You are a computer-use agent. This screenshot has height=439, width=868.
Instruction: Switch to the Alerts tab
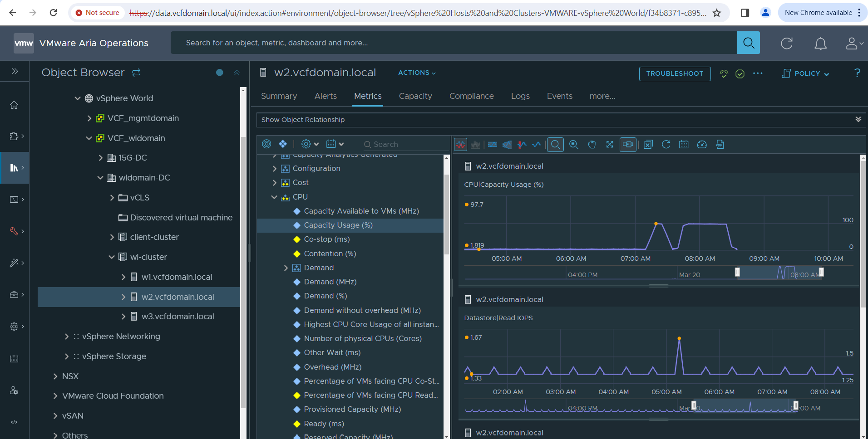[325, 96]
